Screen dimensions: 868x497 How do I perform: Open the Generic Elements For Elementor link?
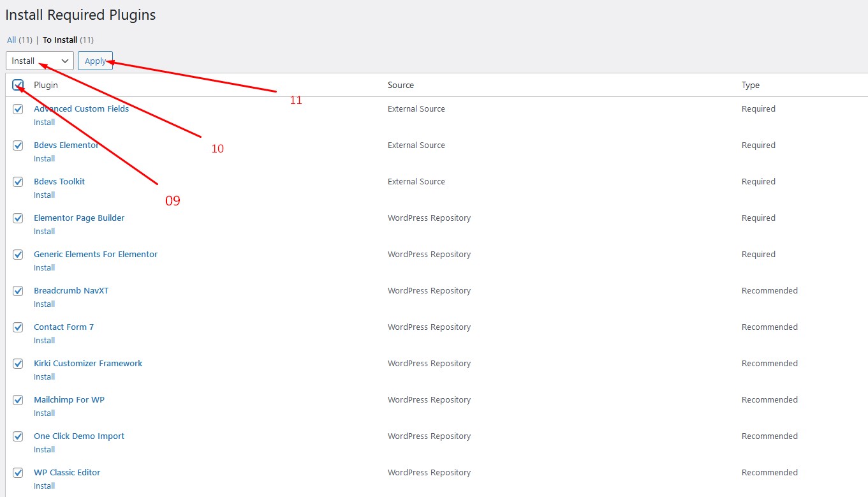96,254
